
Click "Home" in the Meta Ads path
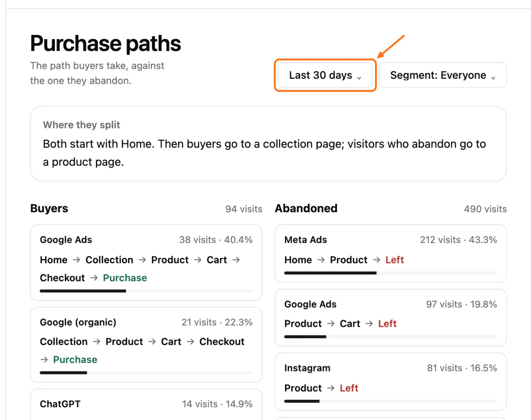click(298, 260)
